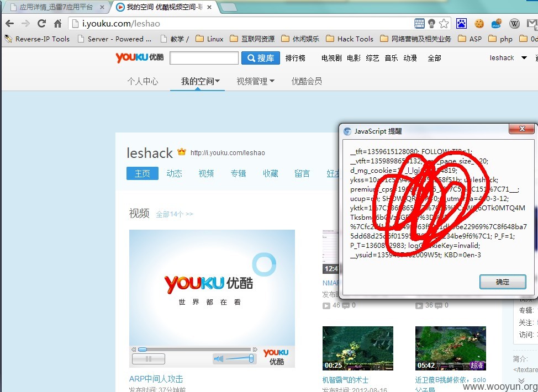This screenshot has height=392, width=538.
Task: Open Reverse-IP Tools bookmark
Action: click(x=37, y=39)
